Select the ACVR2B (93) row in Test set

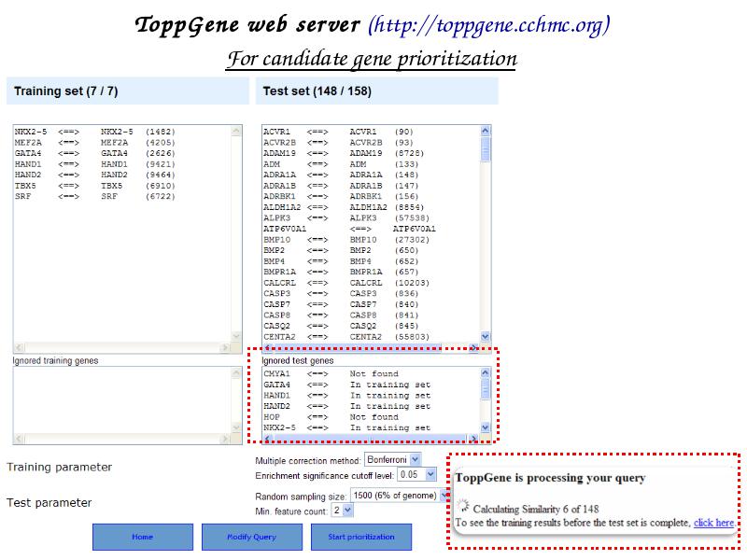coord(338,143)
